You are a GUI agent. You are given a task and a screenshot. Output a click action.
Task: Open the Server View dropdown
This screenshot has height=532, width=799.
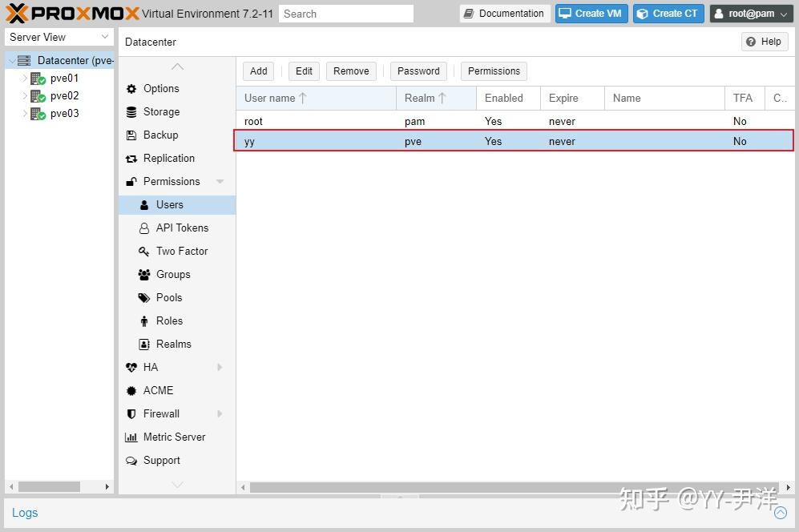pyautogui.click(x=104, y=37)
